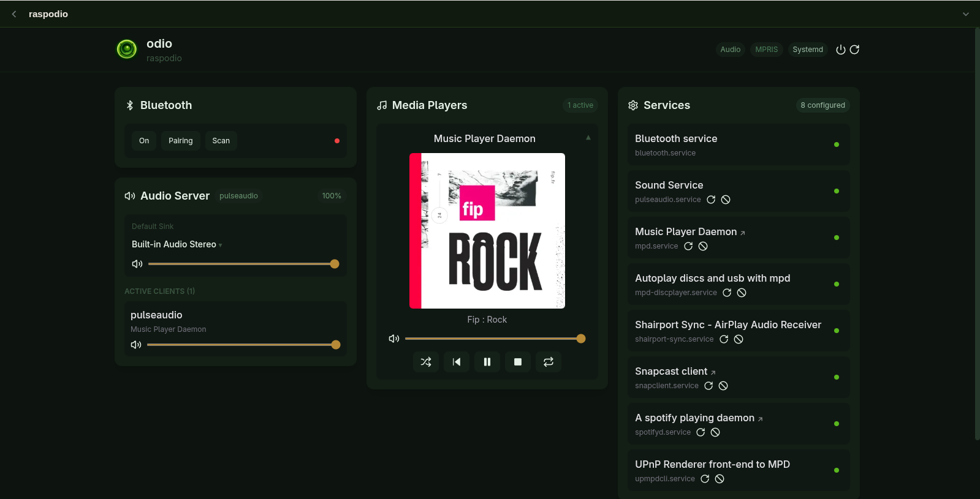
Task: Disable pulseaudio.service
Action: pos(726,200)
